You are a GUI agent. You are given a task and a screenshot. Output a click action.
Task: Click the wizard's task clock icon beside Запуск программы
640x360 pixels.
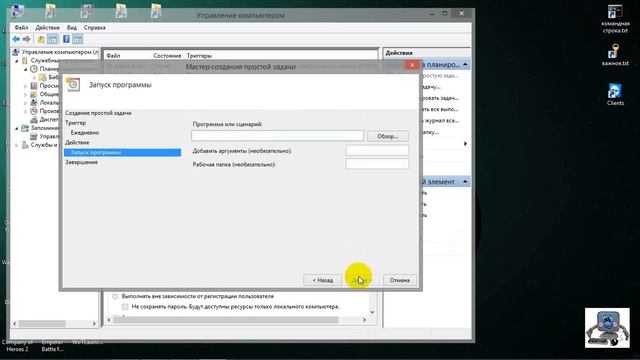pos(73,84)
